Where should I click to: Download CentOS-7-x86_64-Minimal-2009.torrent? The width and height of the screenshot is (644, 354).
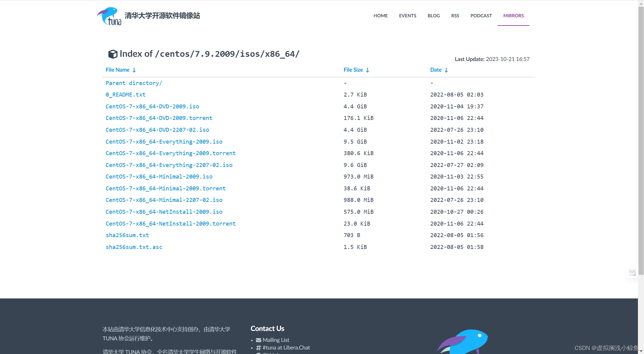[x=166, y=189]
